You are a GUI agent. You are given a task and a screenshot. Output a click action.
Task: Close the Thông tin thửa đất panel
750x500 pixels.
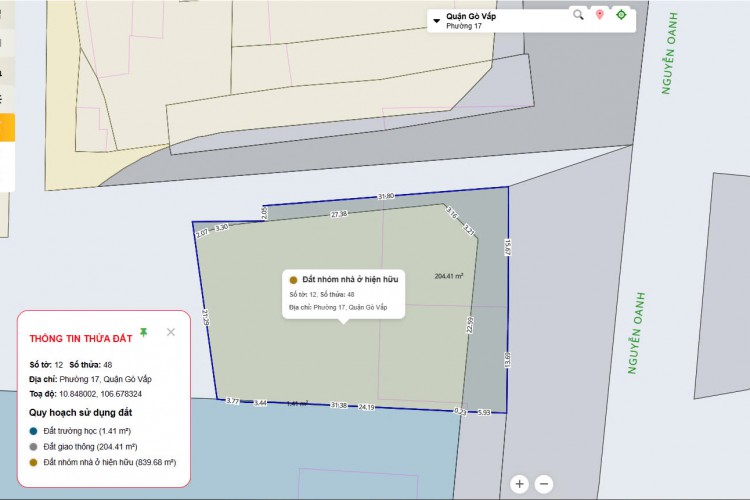click(171, 332)
